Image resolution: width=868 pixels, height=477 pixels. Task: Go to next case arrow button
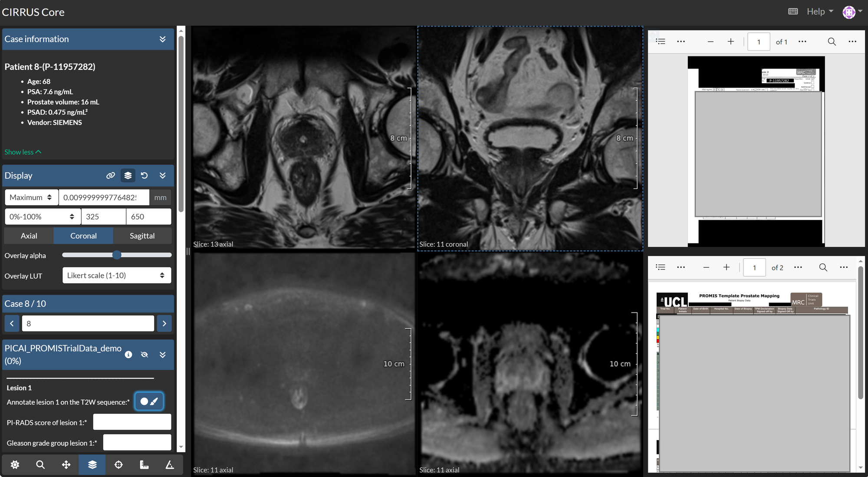tap(164, 323)
